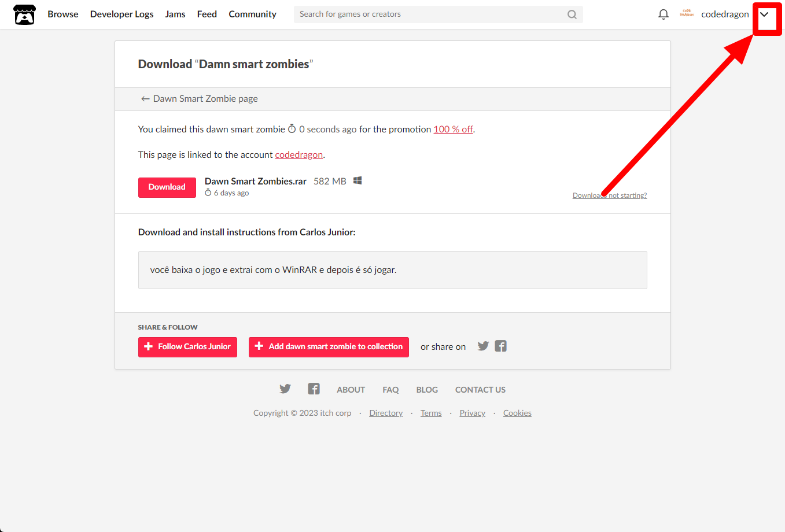Viewport: 785px width, 532px height.
Task: Click the 'Download "Damn smart zombies"' heading
Action: [226, 64]
